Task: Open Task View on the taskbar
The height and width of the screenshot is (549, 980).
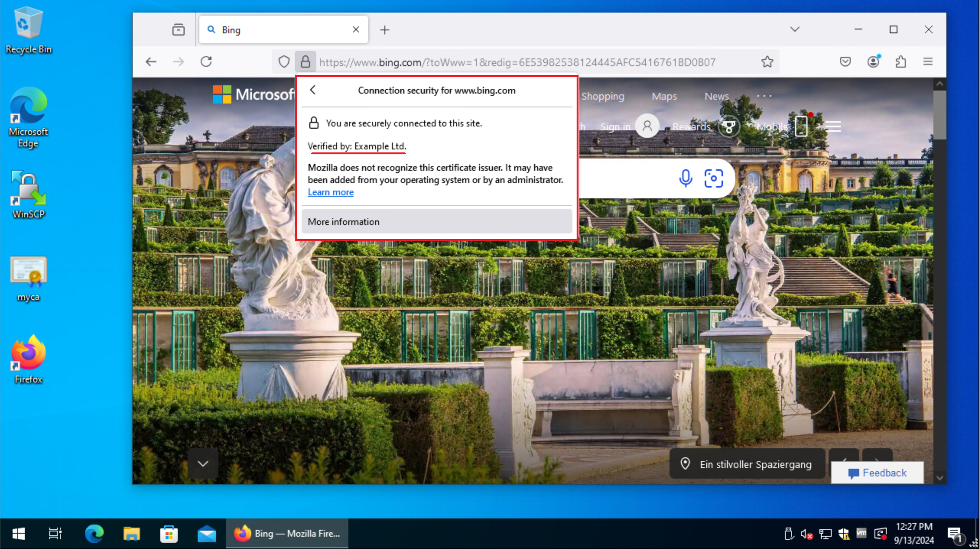Action: tap(55, 534)
